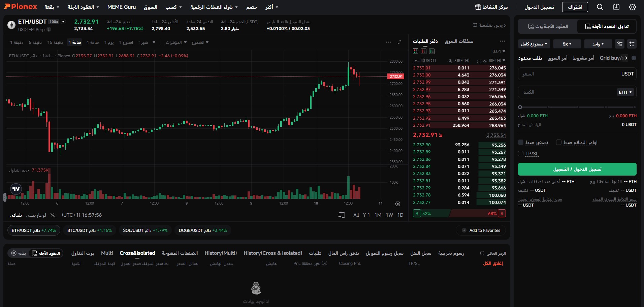Open the History(Multi) tab
The width and height of the screenshot is (644, 307).
tap(221, 253)
